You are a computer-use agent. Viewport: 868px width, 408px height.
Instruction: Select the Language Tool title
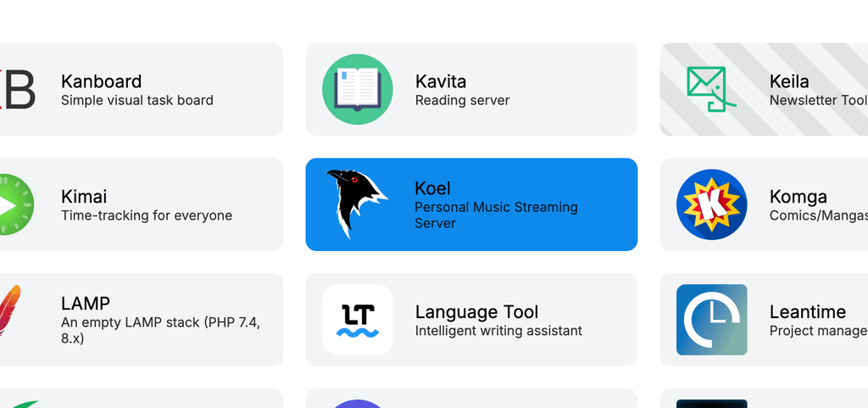(x=476, y=312)
